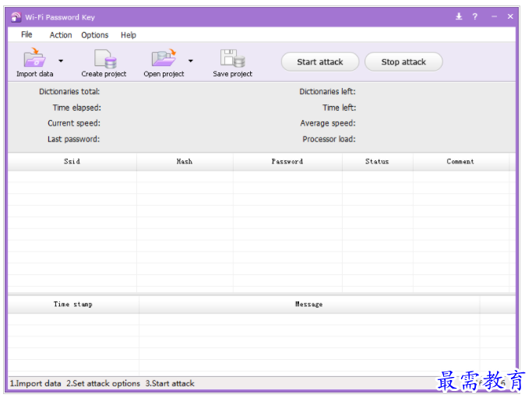Viewport: 532px width, 405px height.
Task: Click the Dictionaries total label
Action: (69, 92)
